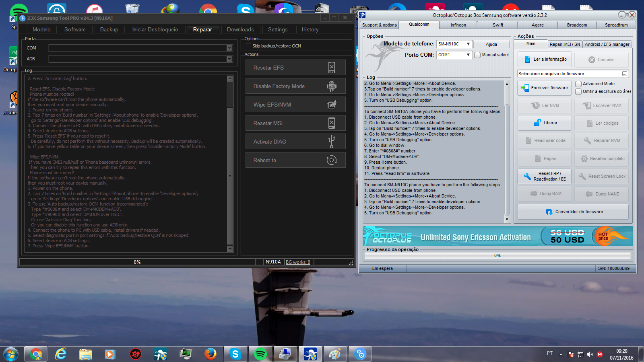Toggle Omitir a escriturra da área checkbox
This screenshot has height=362, width=644.
[x=578, y=91]
